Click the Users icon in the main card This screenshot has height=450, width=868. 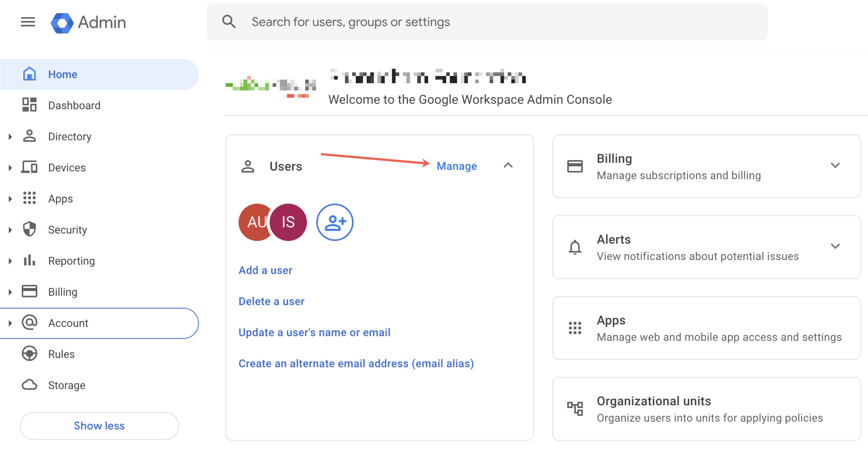[x=248, y=166]
